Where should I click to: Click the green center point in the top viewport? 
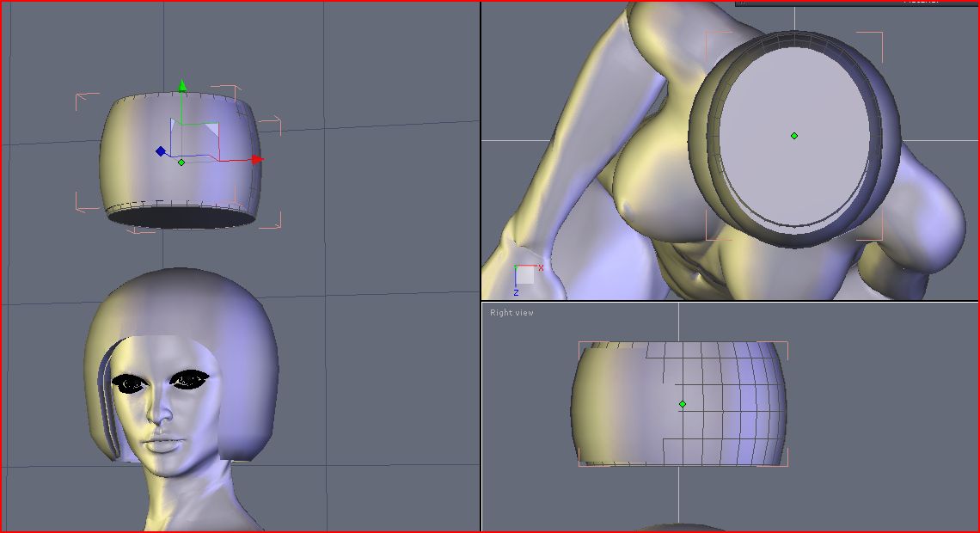(794, 136)
